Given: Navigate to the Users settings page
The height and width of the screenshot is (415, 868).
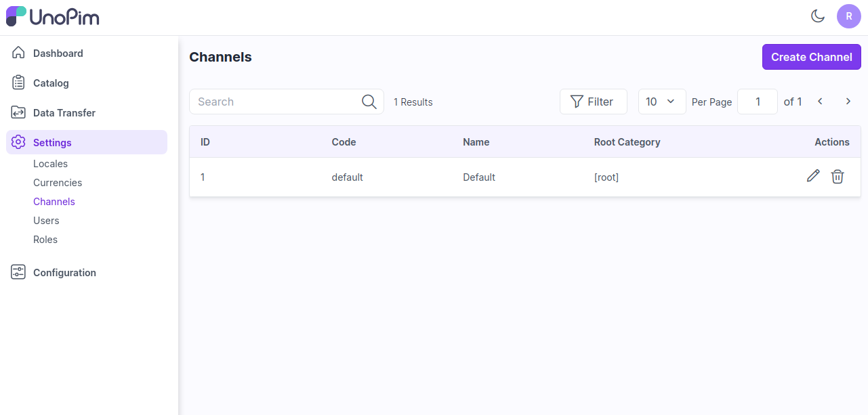Looking at the screenshot, I should (x=46, y=221).
